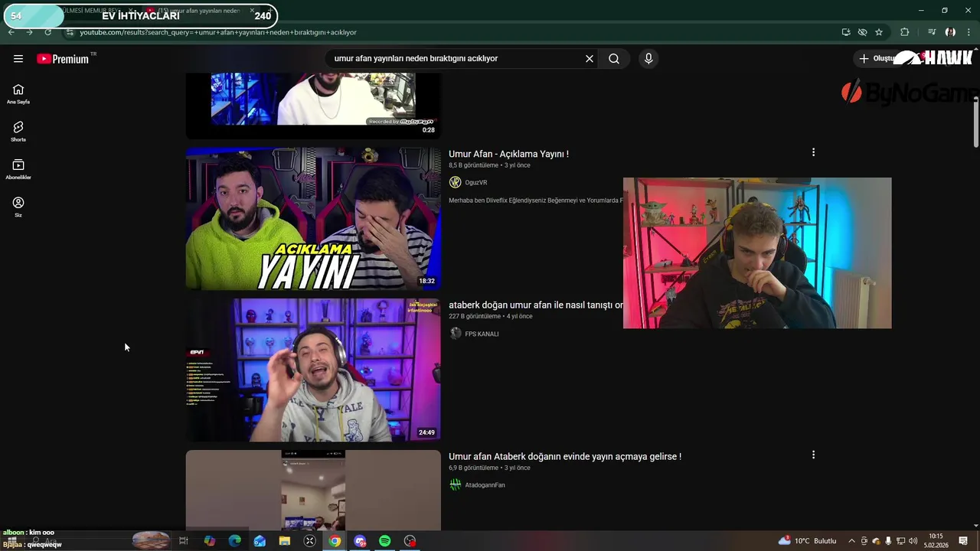Start voice search with microphone

(648, 59)
